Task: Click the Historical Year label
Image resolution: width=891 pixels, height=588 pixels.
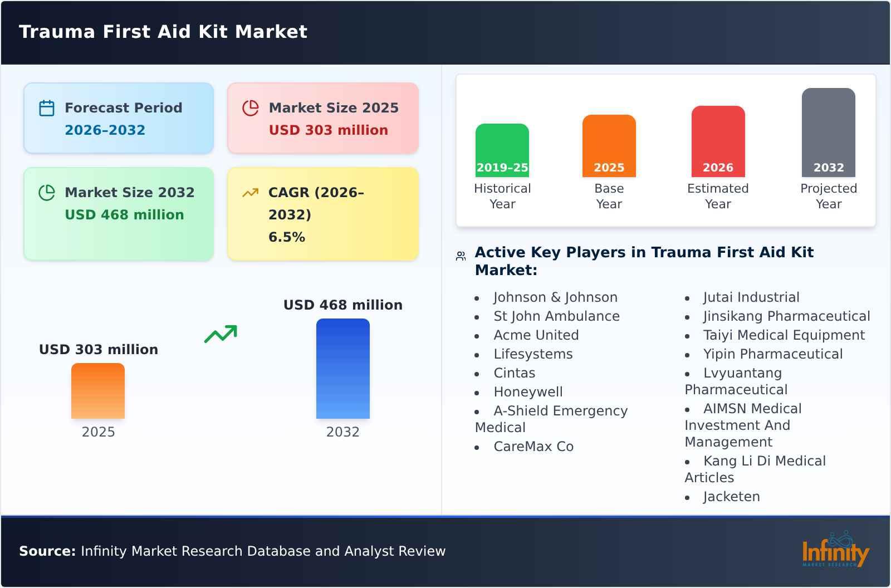Action: pyautogui.click(x=502, y=196)
